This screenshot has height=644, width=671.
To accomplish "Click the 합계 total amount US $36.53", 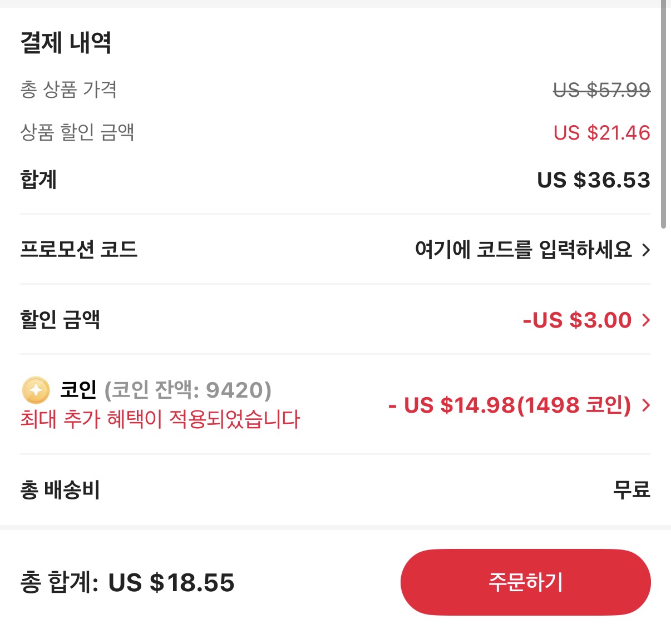I will click(593, 180).
